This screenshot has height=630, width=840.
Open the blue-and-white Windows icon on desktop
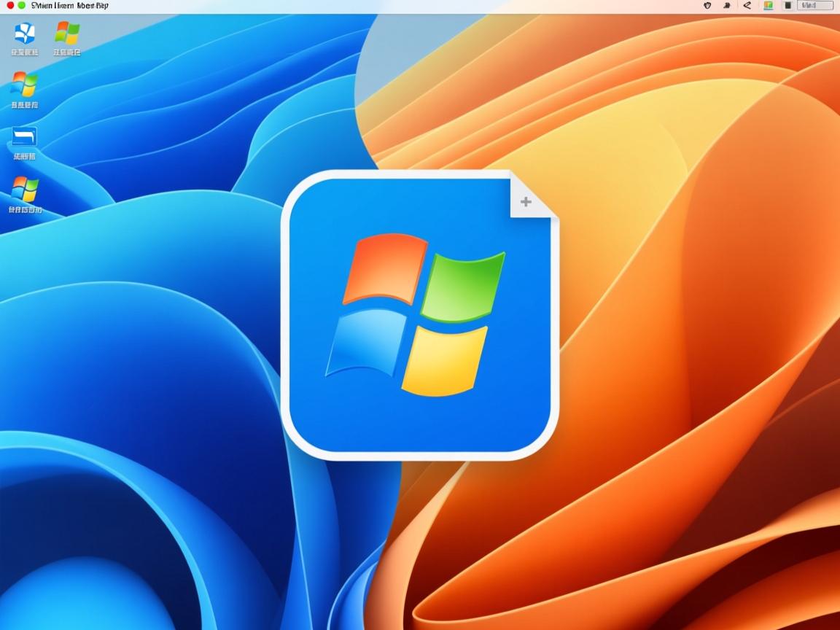coord(25,34)
